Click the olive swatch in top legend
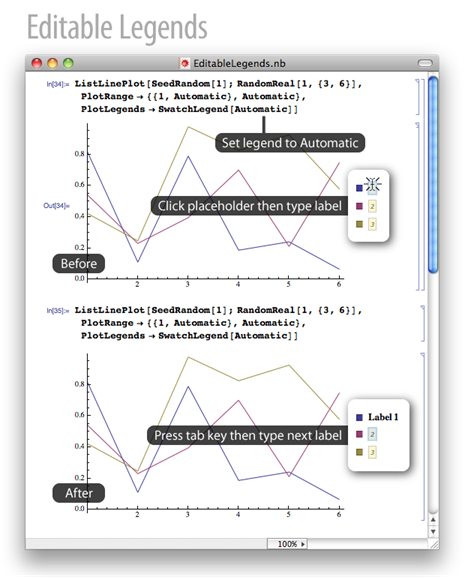The image size is (473, 578). click(359, 224)
